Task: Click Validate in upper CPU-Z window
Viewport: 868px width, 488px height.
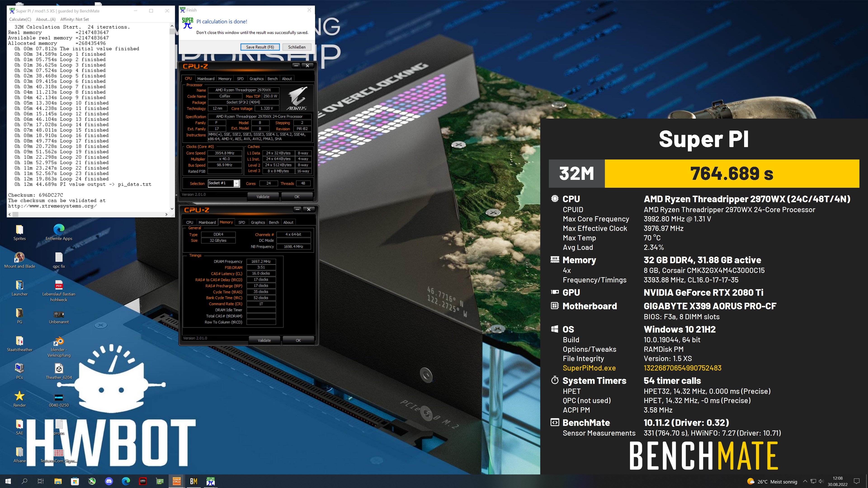Action: click(263, 197)
